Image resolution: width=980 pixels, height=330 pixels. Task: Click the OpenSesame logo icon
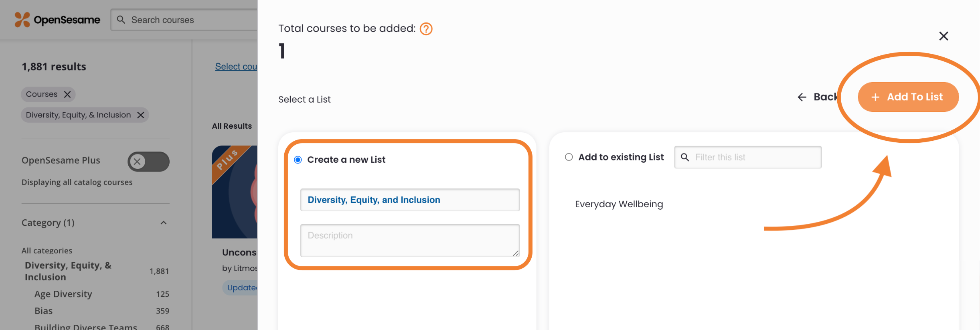tap(22, 19)
